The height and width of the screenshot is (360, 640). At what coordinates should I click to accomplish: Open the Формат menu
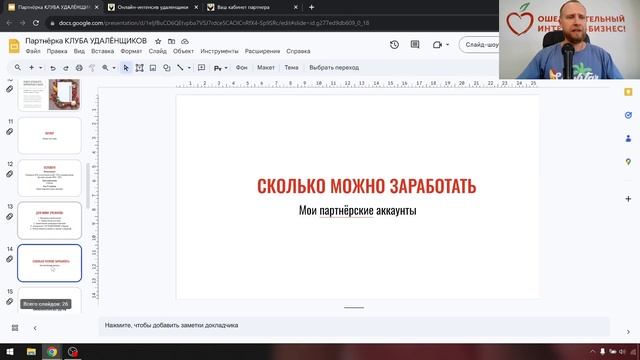131,51
